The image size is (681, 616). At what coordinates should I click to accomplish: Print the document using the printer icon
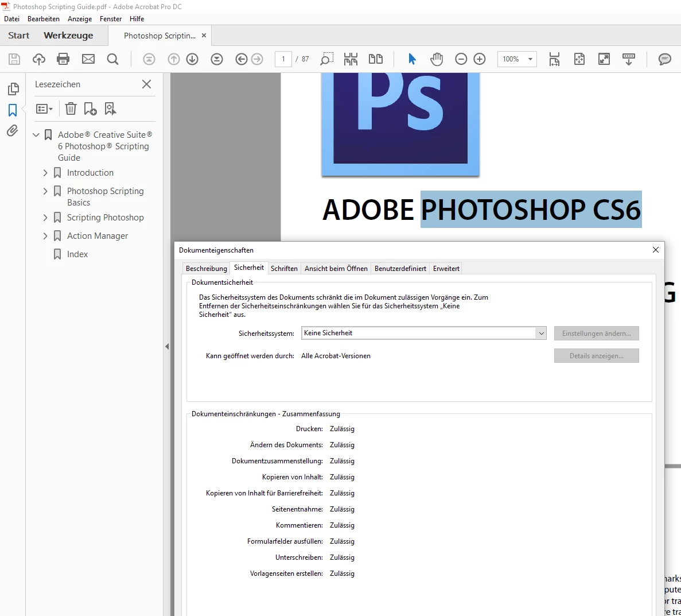point(63,59)
